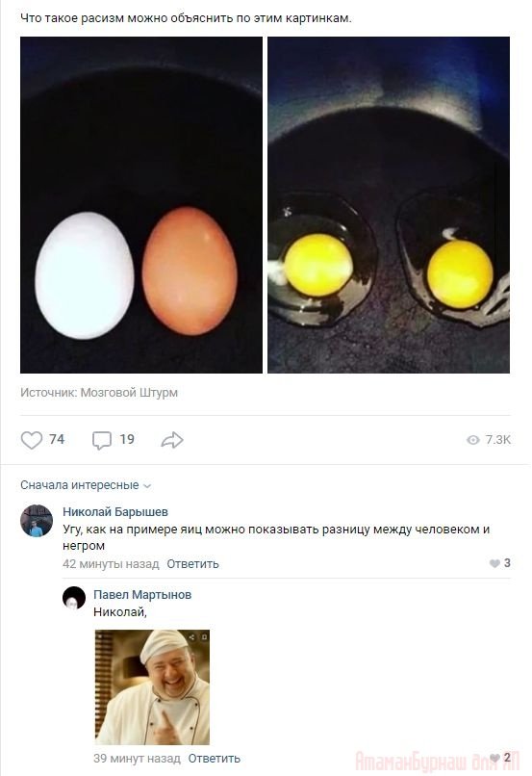
Task: View the eye views counter icon
Action: pos(473,440)
